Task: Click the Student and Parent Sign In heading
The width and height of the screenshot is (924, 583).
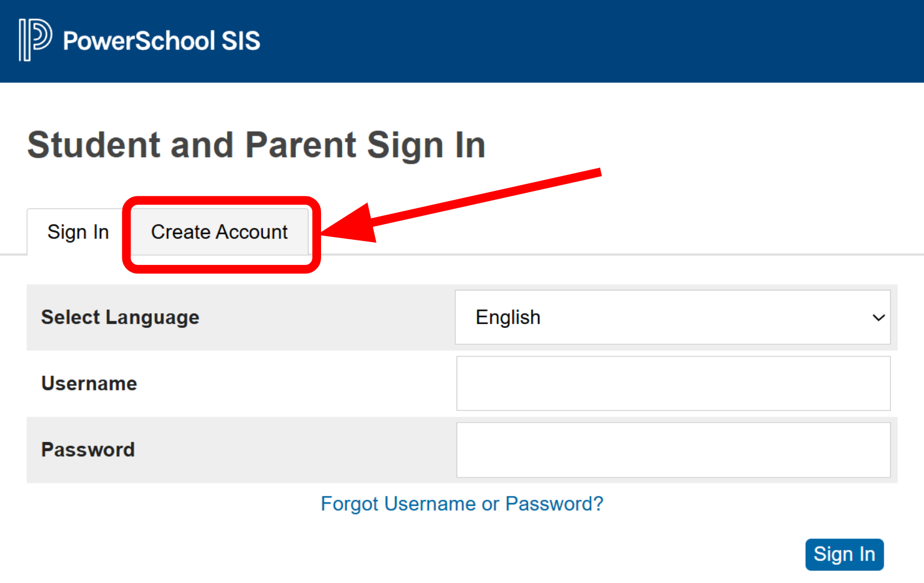Action: pyautogui.click(x=256, y=144)
